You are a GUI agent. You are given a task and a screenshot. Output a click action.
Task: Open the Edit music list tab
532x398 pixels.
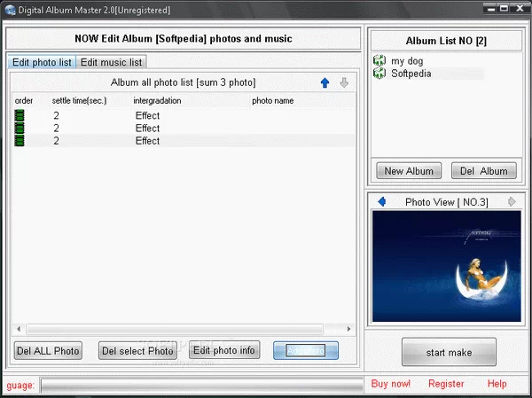112,62
